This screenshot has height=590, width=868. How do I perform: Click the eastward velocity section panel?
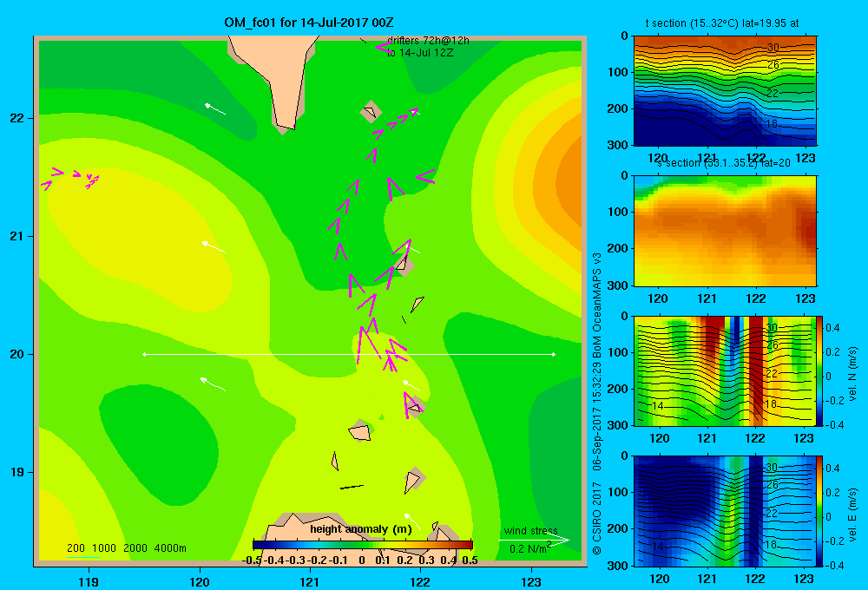point(725,511)
